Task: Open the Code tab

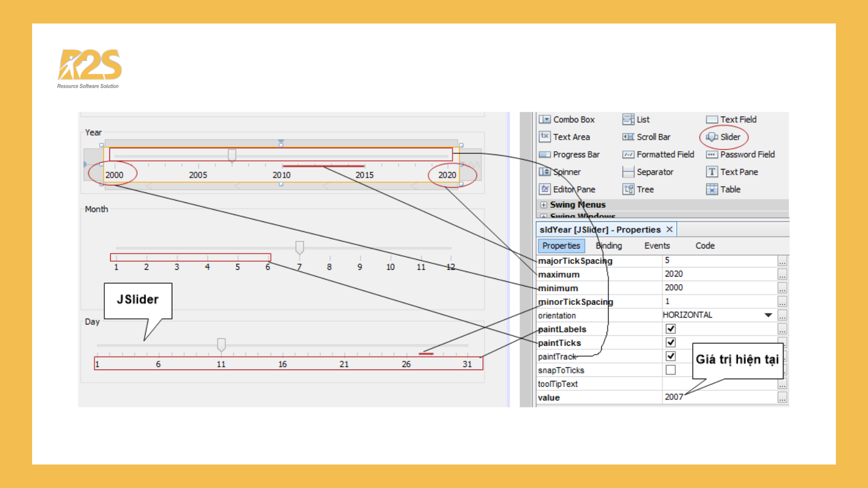Action: (705, 246)
